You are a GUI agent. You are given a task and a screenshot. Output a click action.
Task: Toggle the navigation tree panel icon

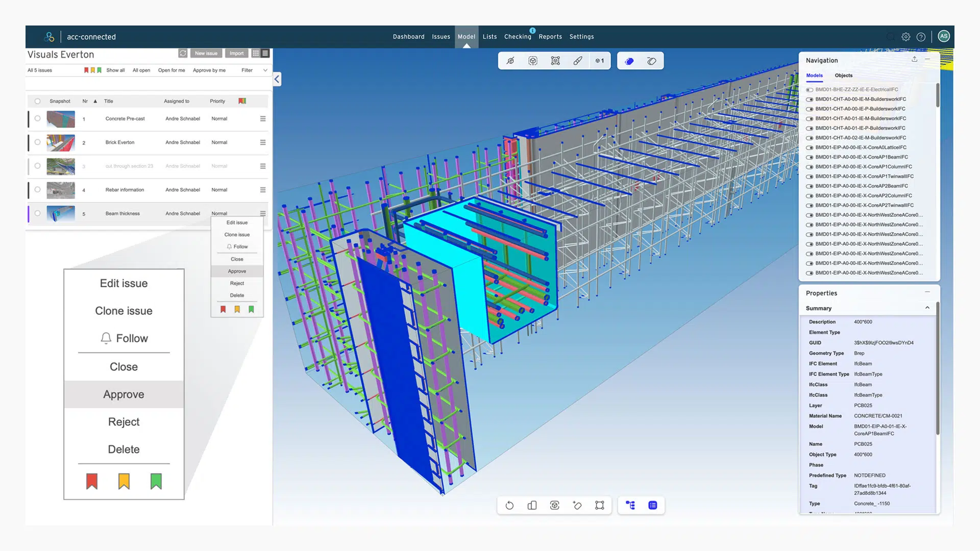tap(630, 505)
